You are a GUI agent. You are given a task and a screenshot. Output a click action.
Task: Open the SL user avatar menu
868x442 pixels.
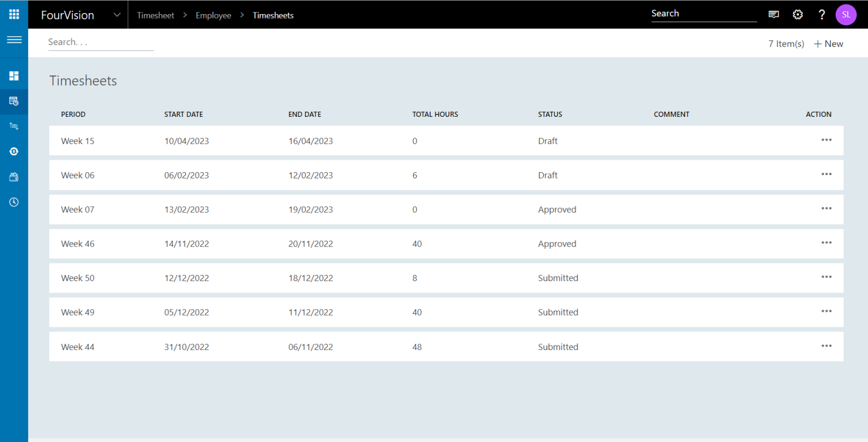pos(846,14)
